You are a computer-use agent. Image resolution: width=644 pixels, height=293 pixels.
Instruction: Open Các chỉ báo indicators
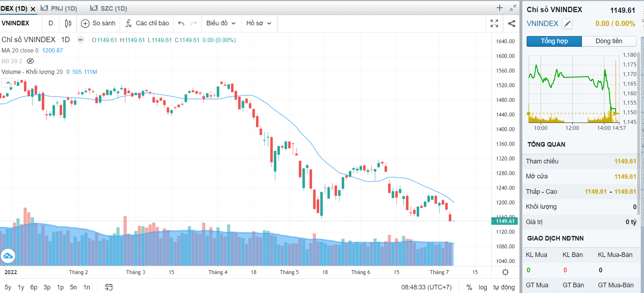147,24
